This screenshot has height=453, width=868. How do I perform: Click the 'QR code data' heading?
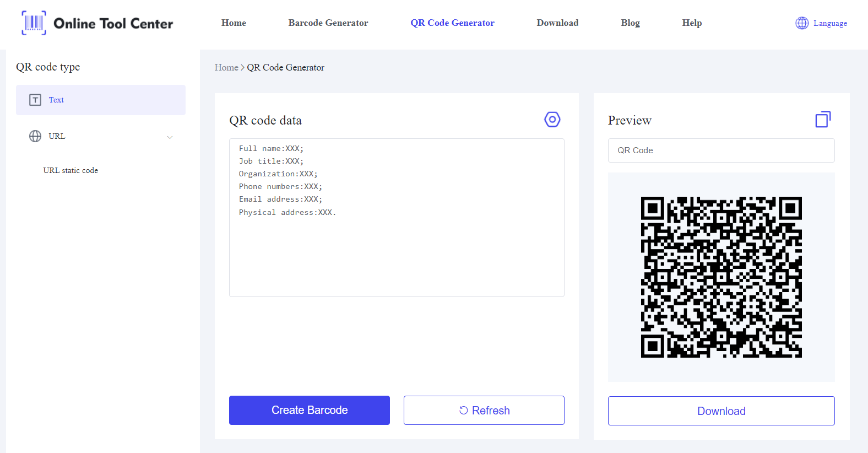[x=265, y=120]
